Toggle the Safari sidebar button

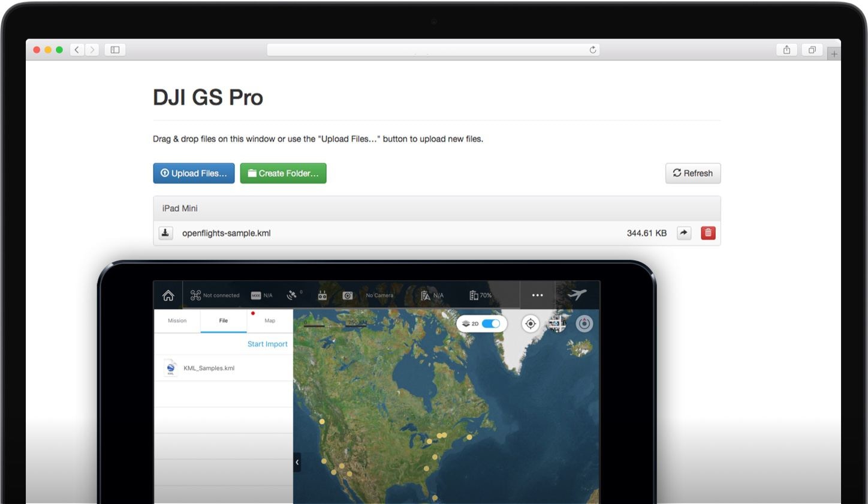[115, 50]
